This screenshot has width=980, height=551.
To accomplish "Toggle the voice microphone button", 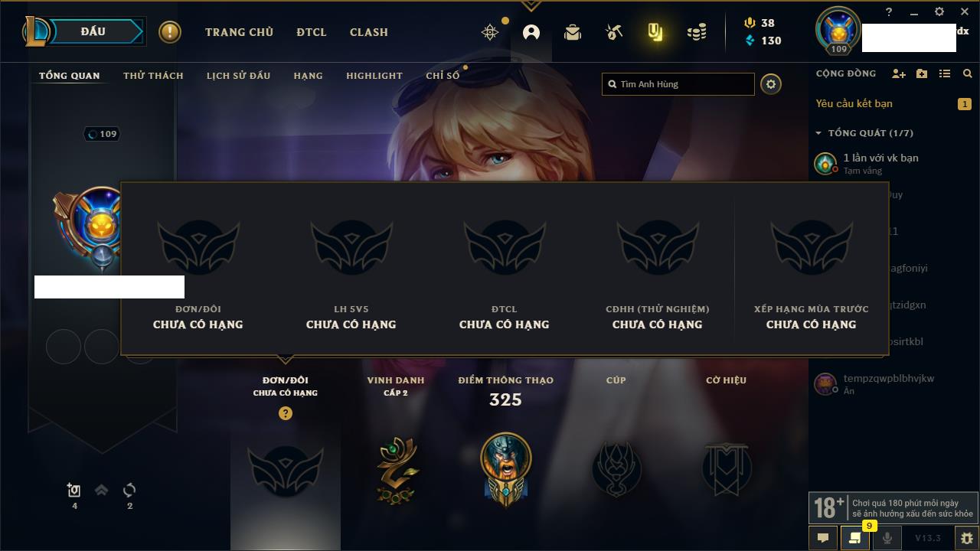I will [x=887, y=538].
